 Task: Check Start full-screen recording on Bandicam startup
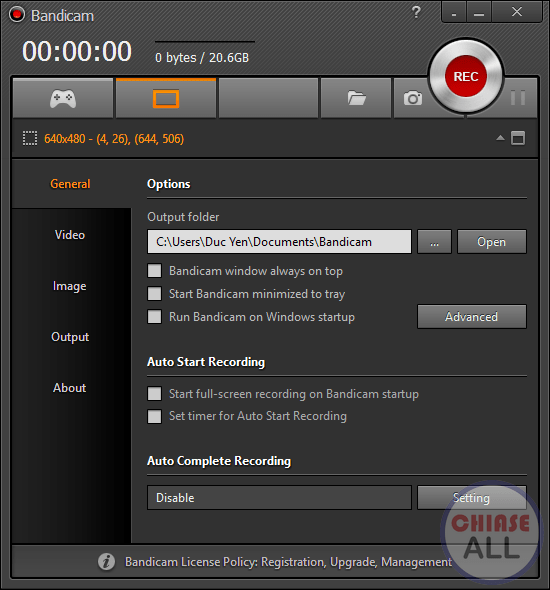click(154, 394)
